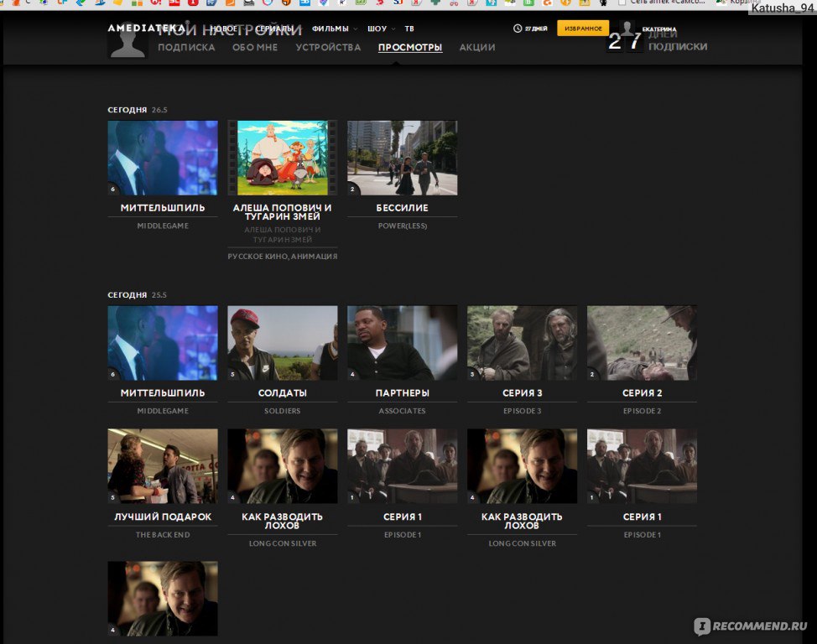Screen dimensions: 817x644
Task: Click the Партнеры title link
Action: click(403, 393)
